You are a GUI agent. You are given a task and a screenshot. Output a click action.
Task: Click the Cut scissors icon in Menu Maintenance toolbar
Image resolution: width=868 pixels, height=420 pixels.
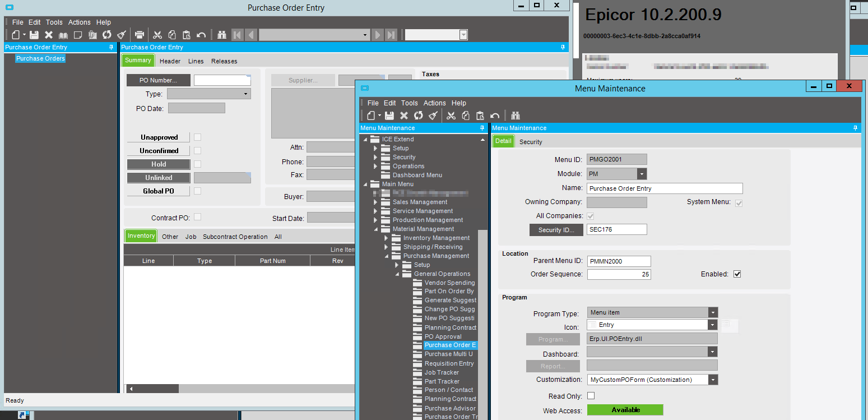[x=451, y=116]
